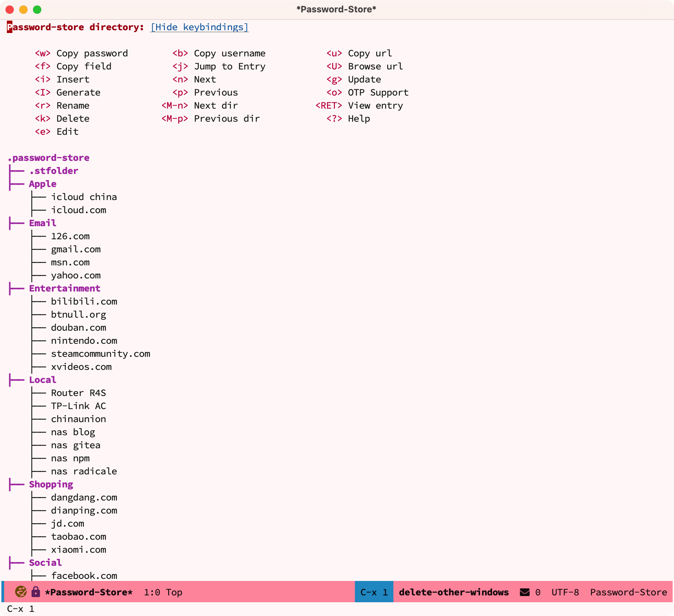Image resolution: width=674 pixels, height=616 pixels.
Task: Open the TP-Link AC entry
Action: click(78, 406)
